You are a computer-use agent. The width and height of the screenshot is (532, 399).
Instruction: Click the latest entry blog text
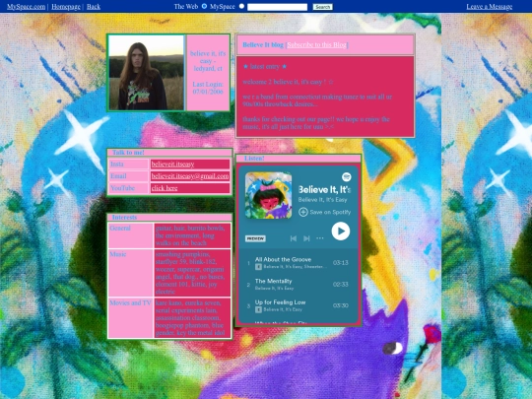click(265, 67)
